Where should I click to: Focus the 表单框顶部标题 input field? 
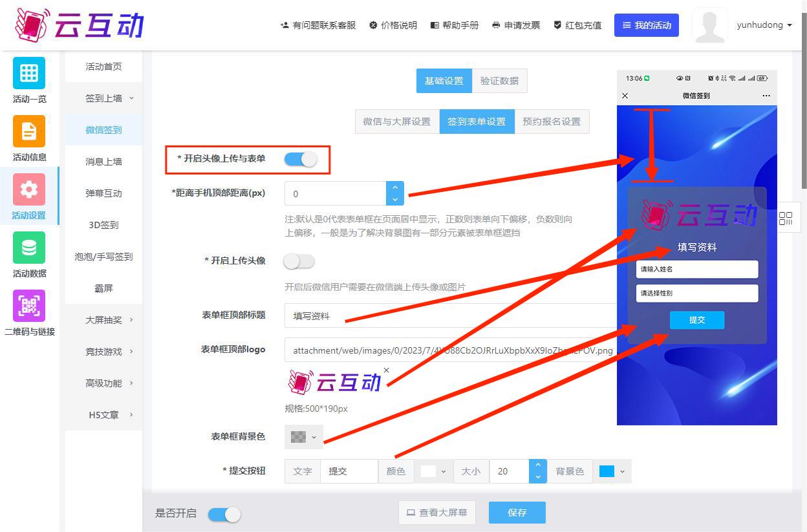[x=451, y=316]
